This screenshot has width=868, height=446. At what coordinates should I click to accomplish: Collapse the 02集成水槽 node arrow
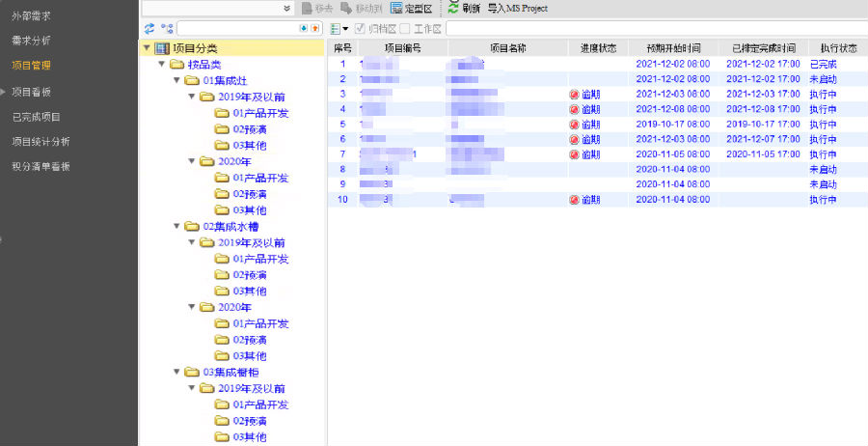176,226
